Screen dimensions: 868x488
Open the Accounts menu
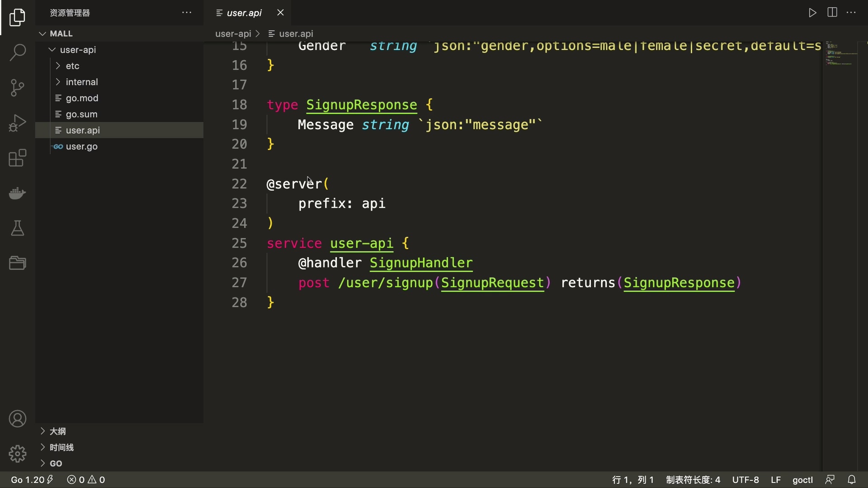17,418
